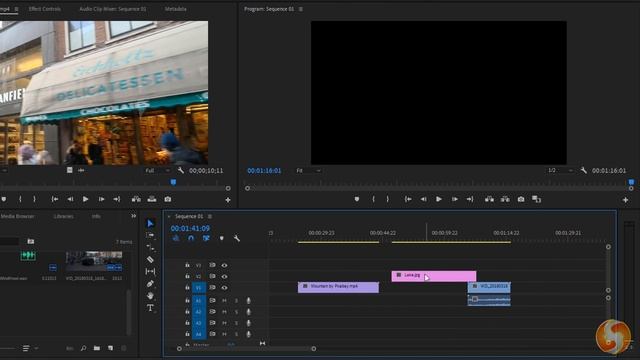Screen dimensions: 640x360
Task: Click Drag Audio Only icon in Source monitor
Action: [x=81, y=170]
